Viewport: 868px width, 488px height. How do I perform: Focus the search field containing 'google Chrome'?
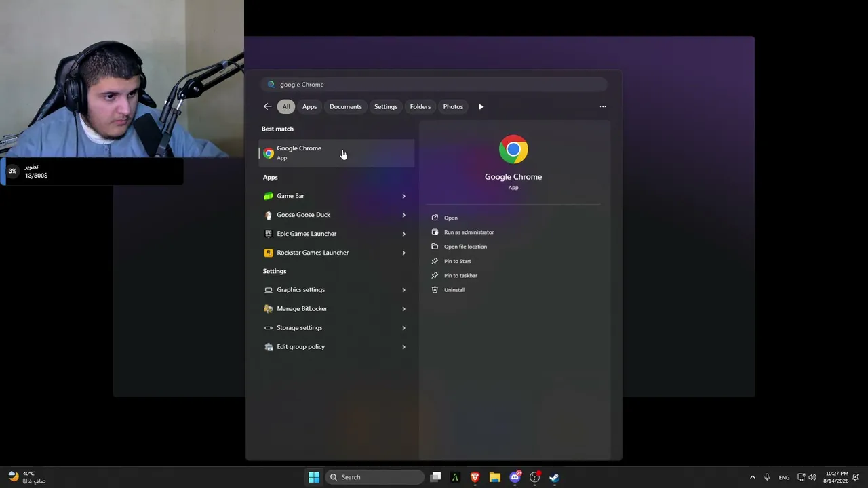(x=434, y=85)
